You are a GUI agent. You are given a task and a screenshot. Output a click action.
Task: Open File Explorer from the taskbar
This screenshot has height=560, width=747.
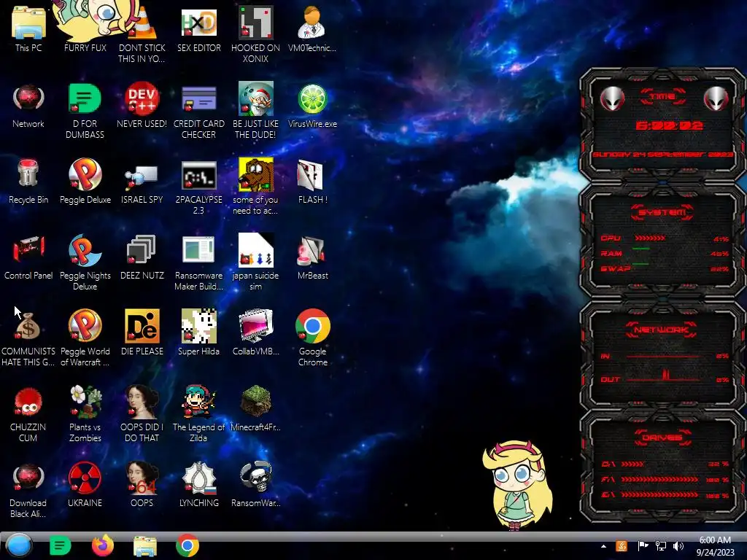click(x=145, y=546)
